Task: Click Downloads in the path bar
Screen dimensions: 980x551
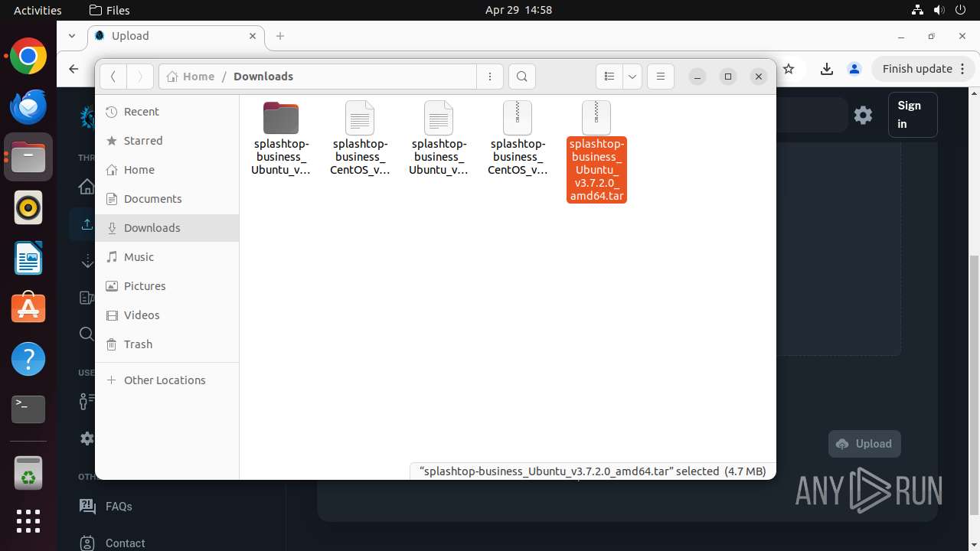Action: (x=263, y=77)
